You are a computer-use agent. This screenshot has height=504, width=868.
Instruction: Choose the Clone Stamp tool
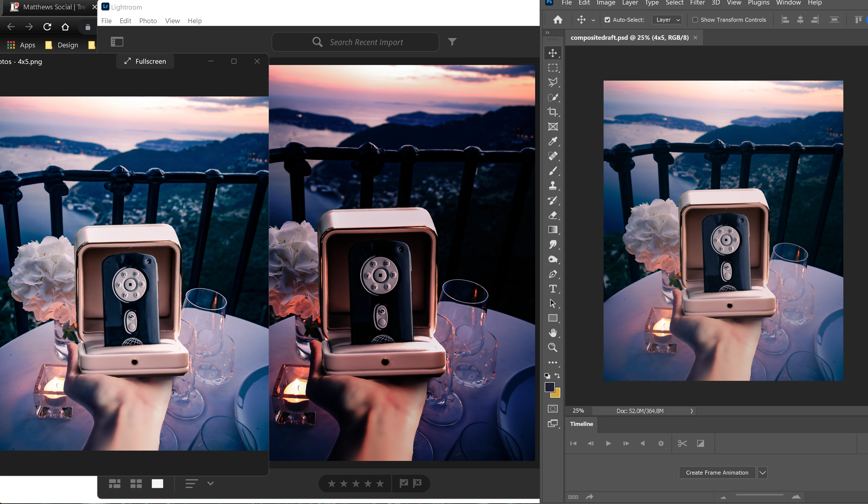[x=553, y=185]
